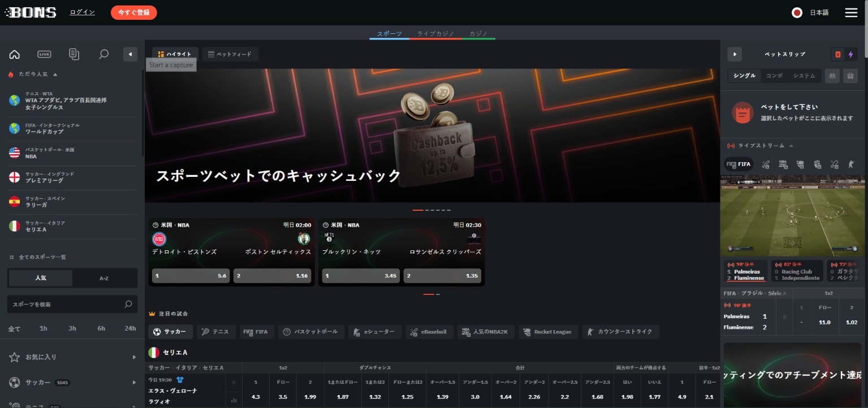Select the シングル betslip tab

(x=744, y=76)
